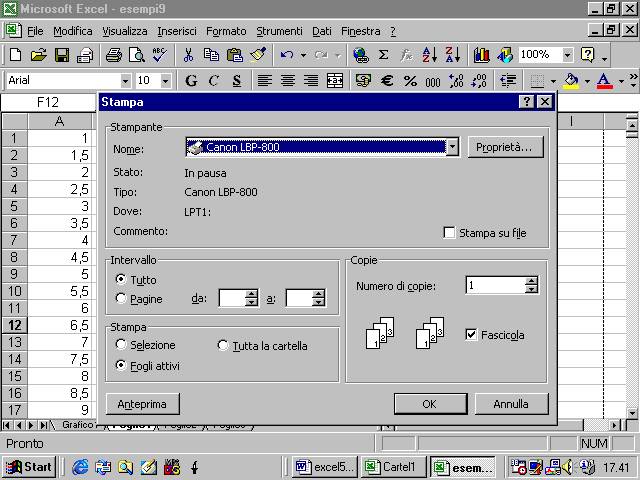Select the Tutto radio button

click(x=120, y=279)
